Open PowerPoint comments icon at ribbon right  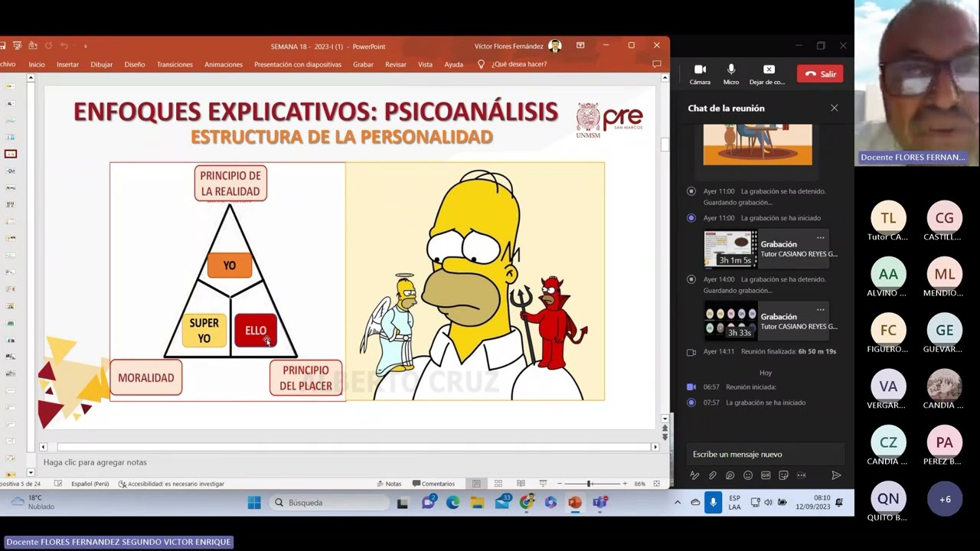coord(656,64)
